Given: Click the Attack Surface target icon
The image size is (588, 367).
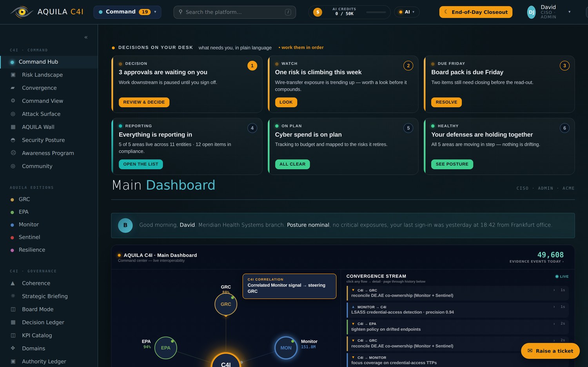Looking at the screenshot, I should click(13, 114).
